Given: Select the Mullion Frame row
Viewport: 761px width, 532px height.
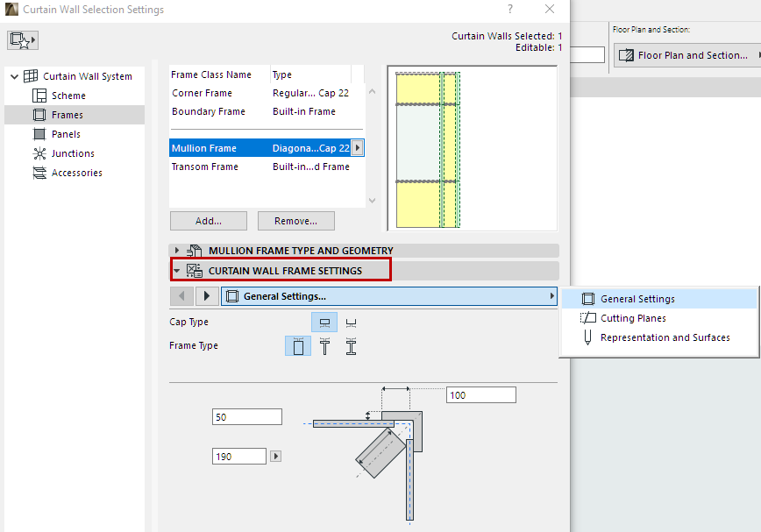Looking at the screenshot, I should (x=267, y=148).
